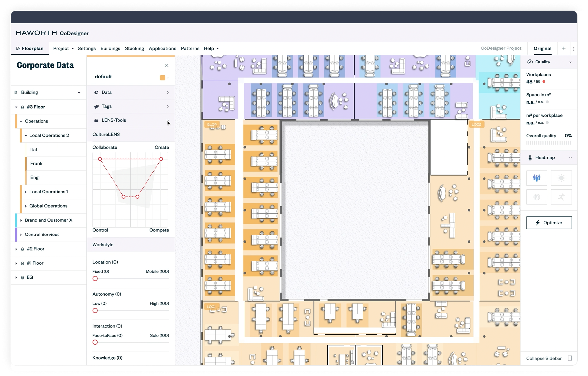588x376 pixels.
Task: Toggle the running-figure movement heatmap icon
Action: click(561, 197)
